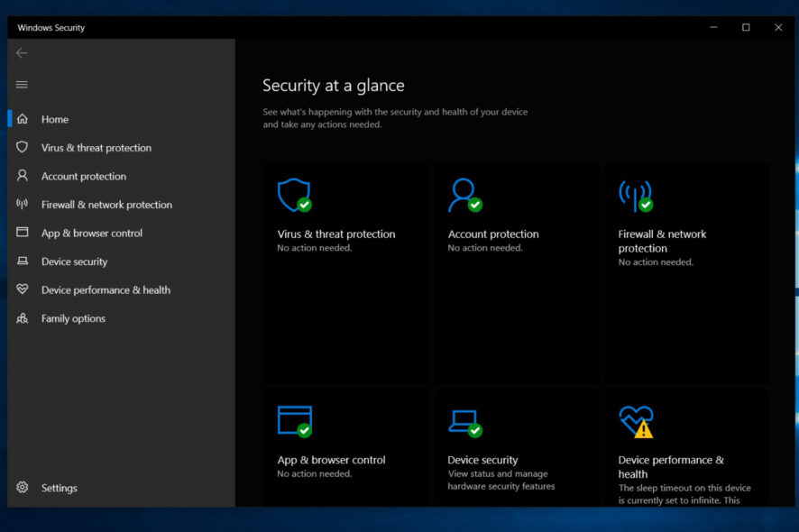The width and height of the screenshot is (799, 532).
Task: Click the Firewall antenna icon in sidebar
Action: 22,205
